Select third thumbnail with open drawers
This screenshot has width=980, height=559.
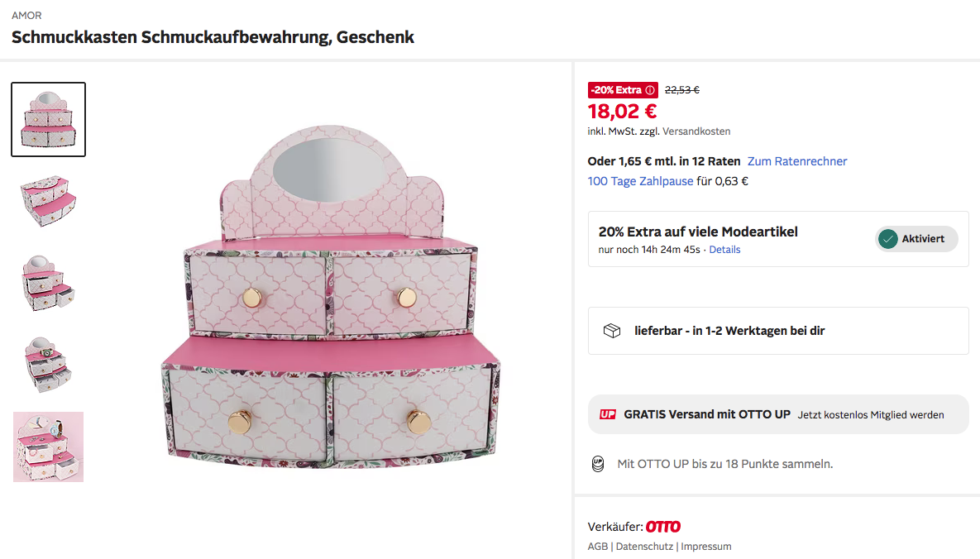[48, 283]
